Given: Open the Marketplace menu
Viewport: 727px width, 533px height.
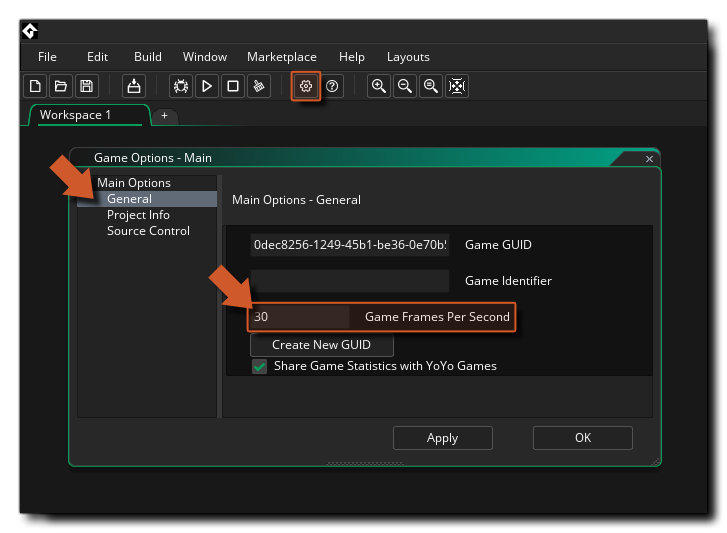Looking at the screenshot, I should [282, 57].
